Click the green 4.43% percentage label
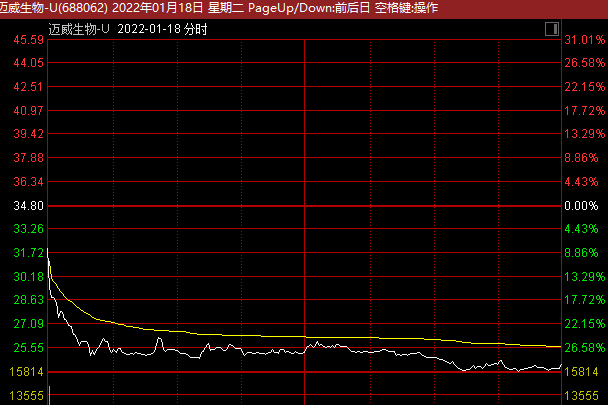Image resolution: width=608 pixels, height=405 pixels. tap(581, 229)
